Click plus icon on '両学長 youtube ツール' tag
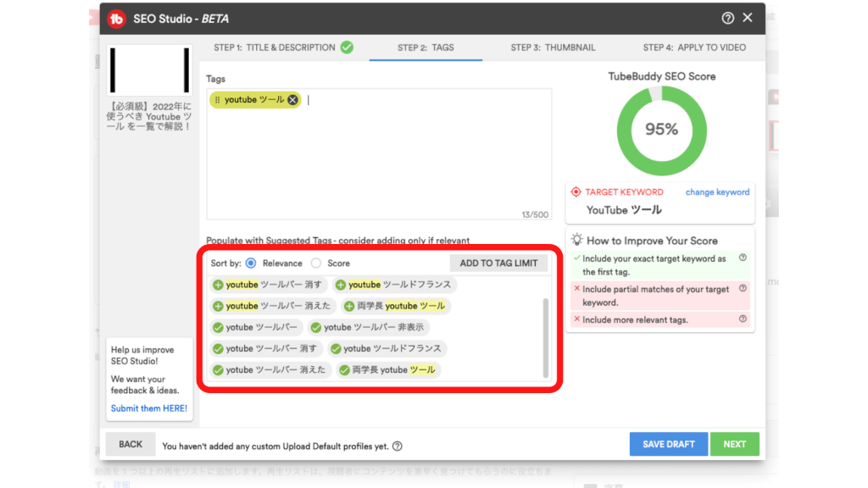Viewport: 868px width, 488px height. click(x=349, y=306)
